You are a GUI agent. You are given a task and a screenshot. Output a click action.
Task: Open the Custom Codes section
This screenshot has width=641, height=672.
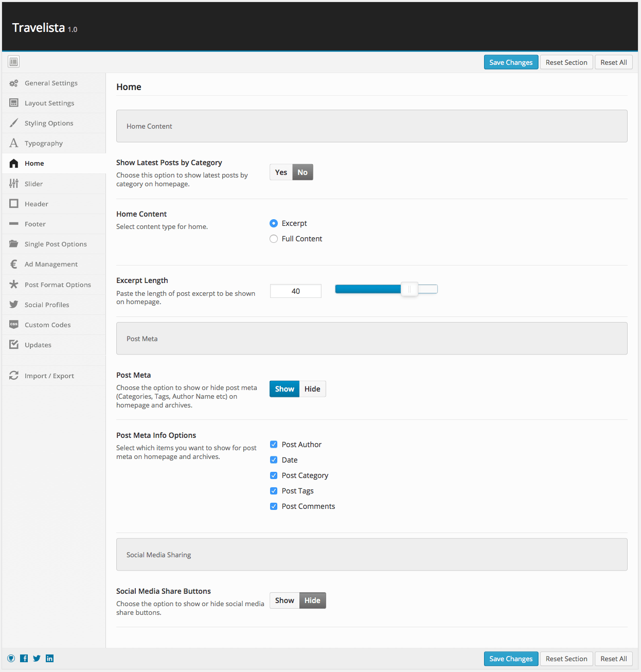click(x=54, y=325)
